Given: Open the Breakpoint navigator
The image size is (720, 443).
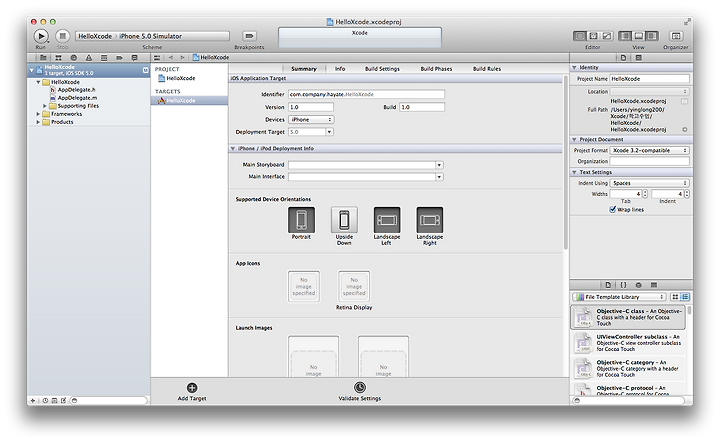Looking at the screenshot, I should pyautogui.click(x=119, y=58).
